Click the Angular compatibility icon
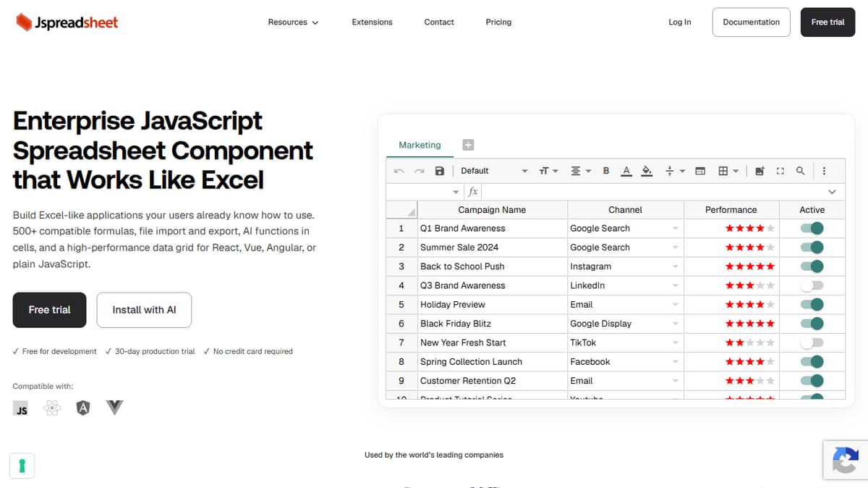This screenshot has height=488, width=868. (83, 408)
